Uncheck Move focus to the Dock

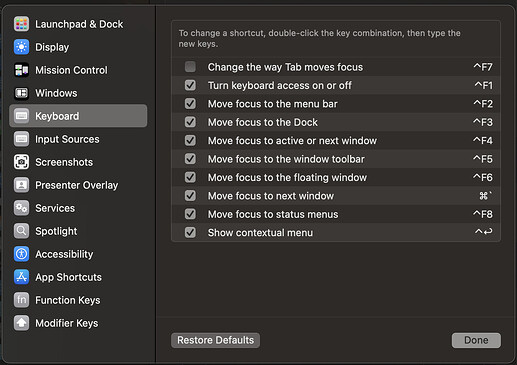click(190, 122)
